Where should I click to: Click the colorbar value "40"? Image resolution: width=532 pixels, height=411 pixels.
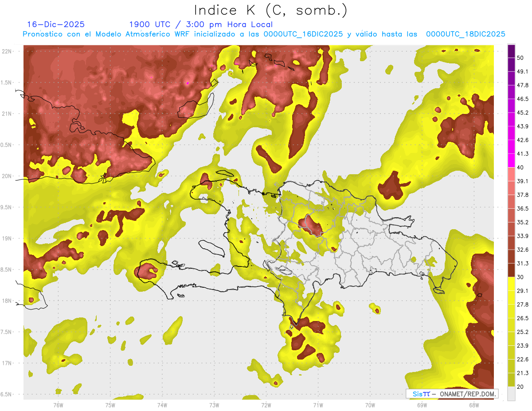click(x=520, y=168)
